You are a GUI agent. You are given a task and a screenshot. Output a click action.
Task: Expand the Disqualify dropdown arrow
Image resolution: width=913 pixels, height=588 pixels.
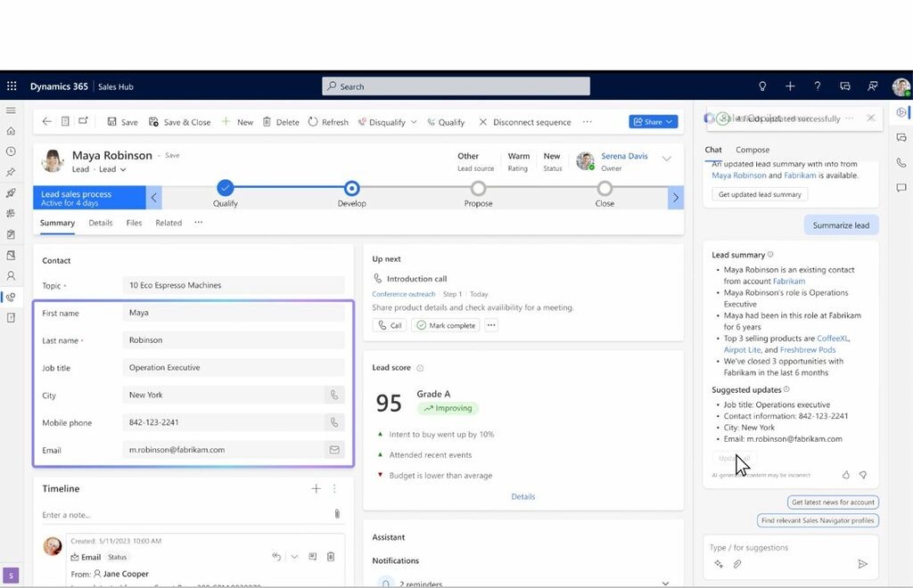pos(414,121)
